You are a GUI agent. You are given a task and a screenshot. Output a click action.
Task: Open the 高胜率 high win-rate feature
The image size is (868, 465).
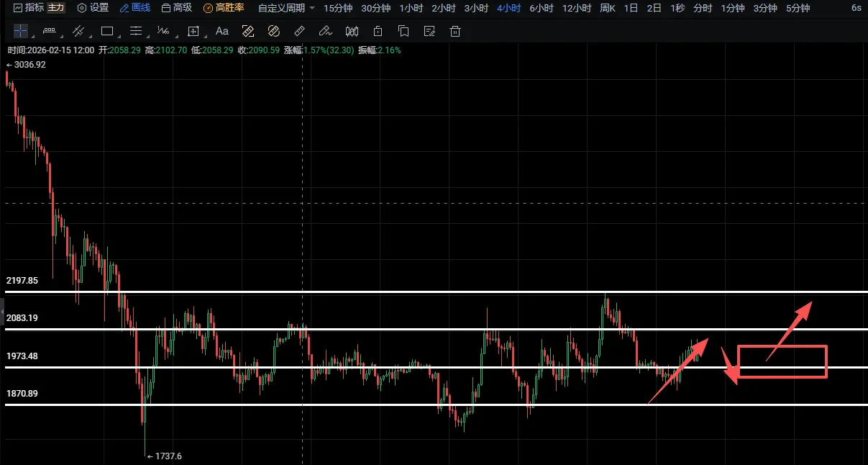224,8
